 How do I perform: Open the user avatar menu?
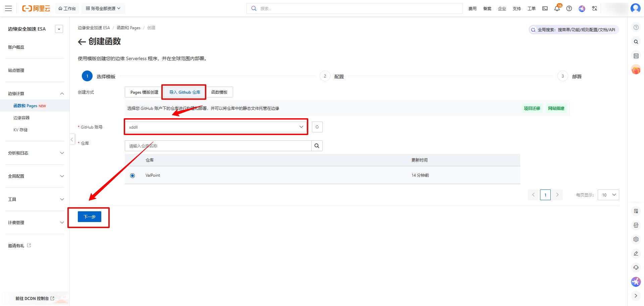[x=636, y=8]
